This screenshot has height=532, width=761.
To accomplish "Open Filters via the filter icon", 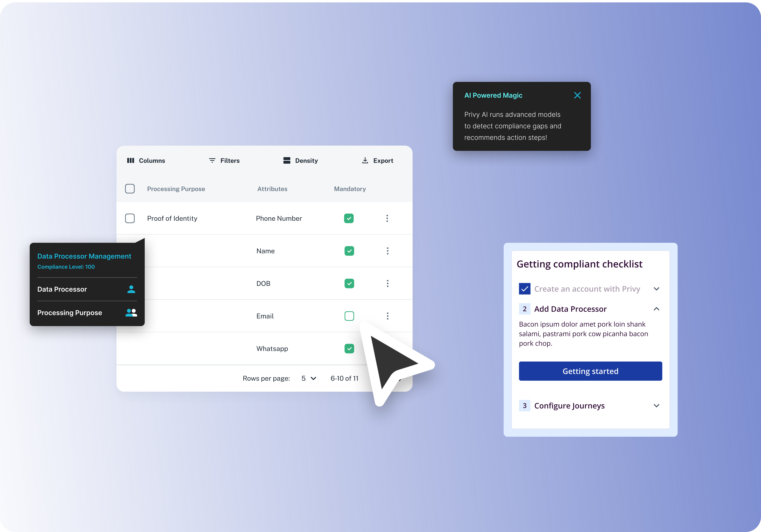I will (212, 160).
